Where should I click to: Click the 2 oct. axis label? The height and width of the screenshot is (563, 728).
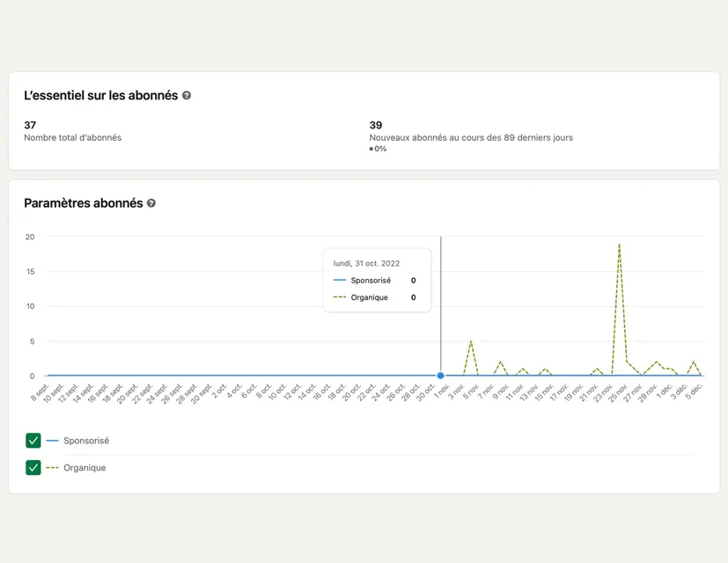pos(219,391)
